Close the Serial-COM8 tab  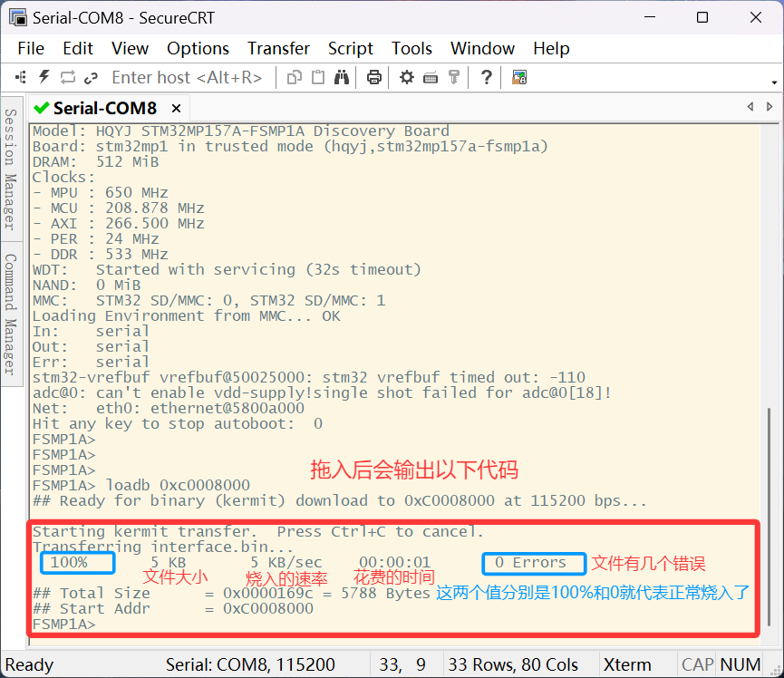coord(176,109)
